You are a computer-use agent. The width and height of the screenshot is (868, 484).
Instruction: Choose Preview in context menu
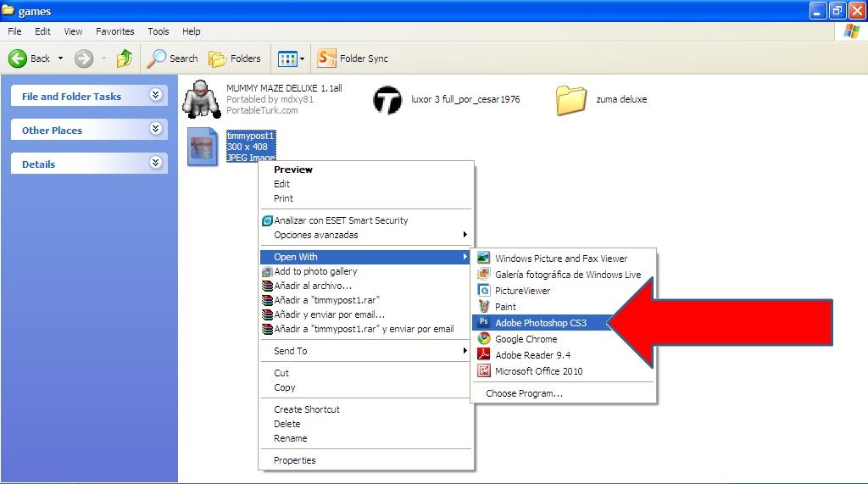pyautogui.click(x=366, y=170)
